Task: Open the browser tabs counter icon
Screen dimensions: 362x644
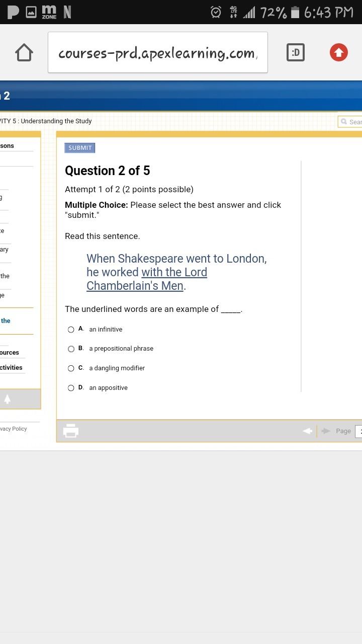Action: click(x=296, y=52)
